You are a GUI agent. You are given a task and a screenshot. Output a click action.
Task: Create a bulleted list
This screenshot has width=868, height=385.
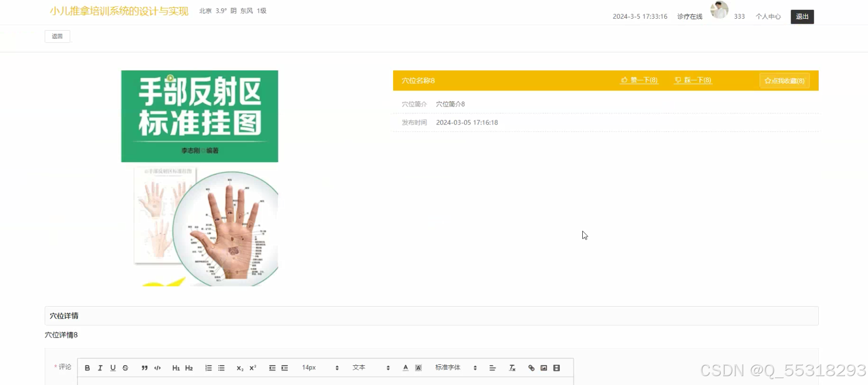[x=221, y=368]
